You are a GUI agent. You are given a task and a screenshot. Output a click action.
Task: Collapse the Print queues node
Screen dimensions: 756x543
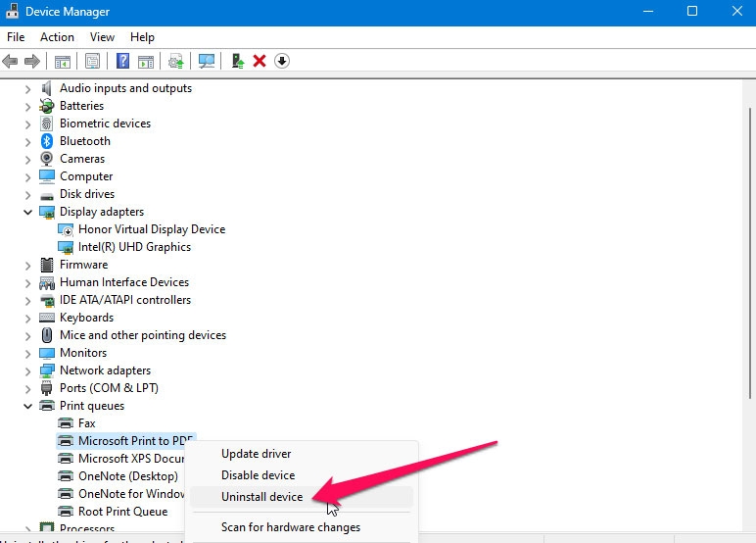click(x=28, y=406)
